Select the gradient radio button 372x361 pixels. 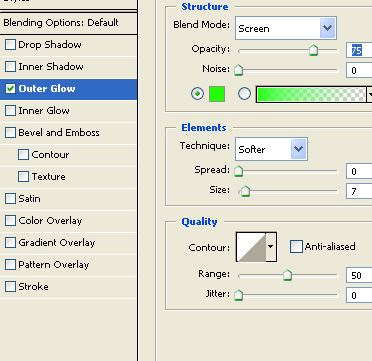click(x=244, y=94)
